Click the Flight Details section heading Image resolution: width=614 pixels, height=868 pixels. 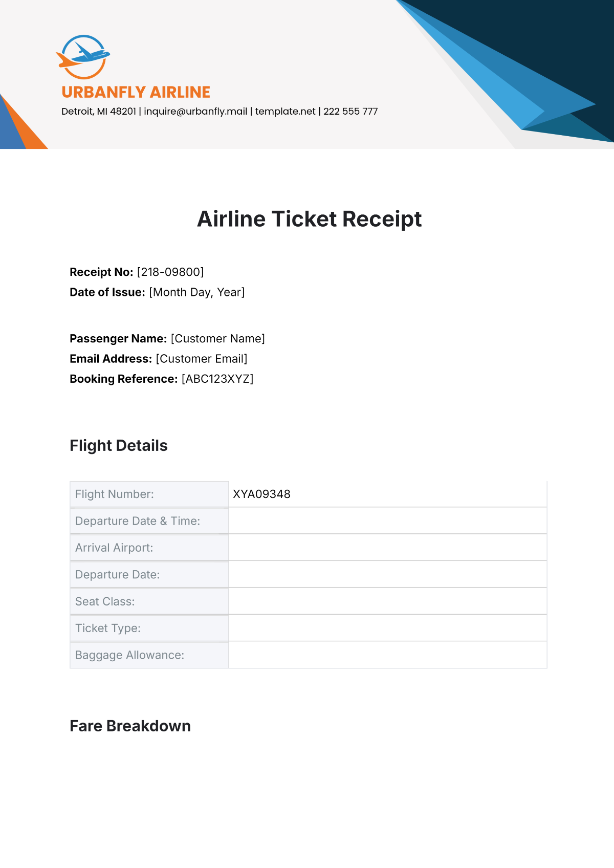[x=119, y=446]
